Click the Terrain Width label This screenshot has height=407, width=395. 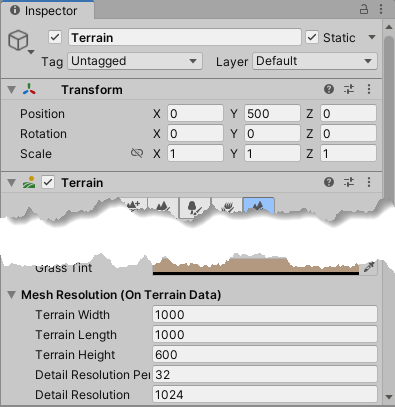(x=72, y=315)
